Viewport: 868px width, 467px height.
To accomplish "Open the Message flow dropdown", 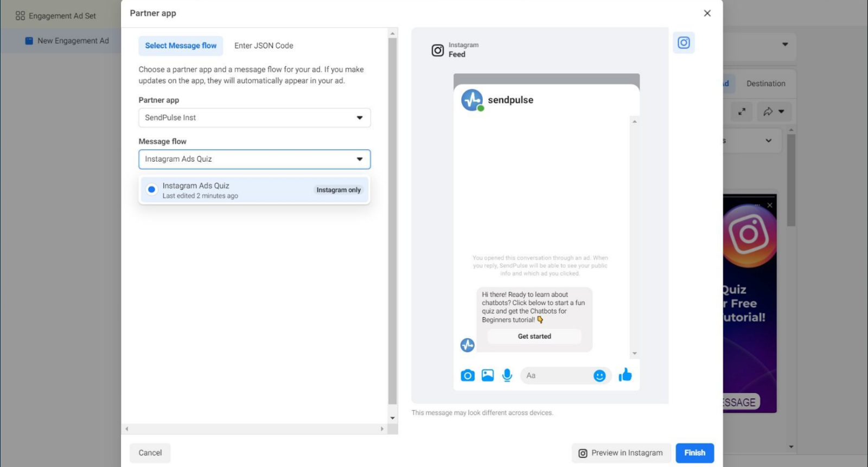I will 254,159.
